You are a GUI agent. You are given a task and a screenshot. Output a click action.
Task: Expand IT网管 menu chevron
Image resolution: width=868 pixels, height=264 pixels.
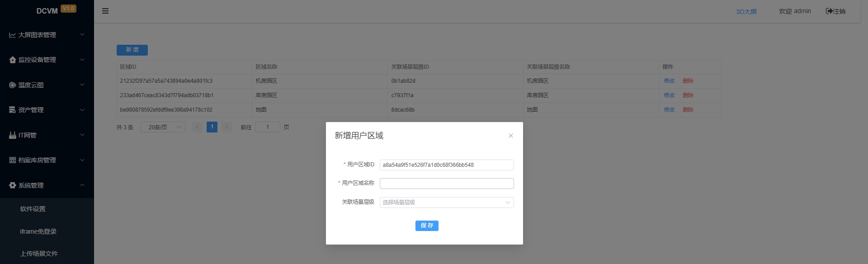click(x=82, y=135)
